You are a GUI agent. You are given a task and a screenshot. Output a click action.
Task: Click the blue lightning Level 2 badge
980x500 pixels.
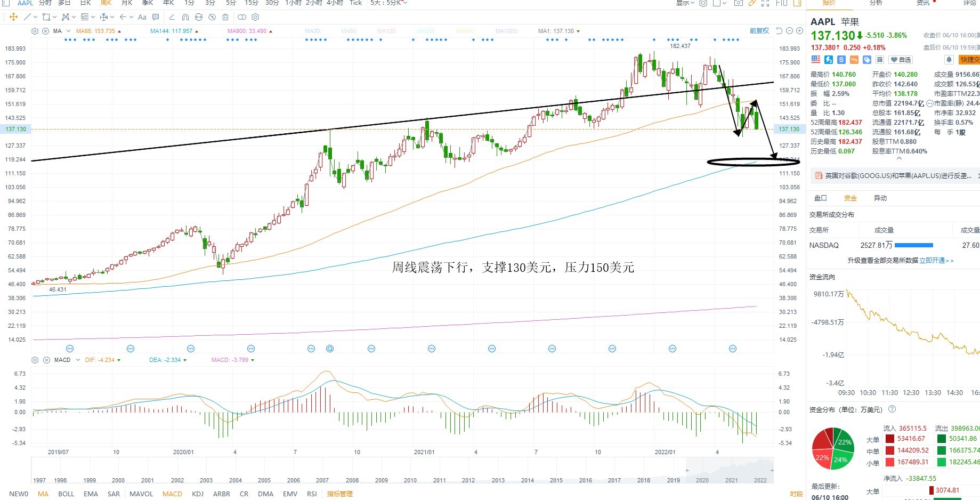(x=829, y=60)
